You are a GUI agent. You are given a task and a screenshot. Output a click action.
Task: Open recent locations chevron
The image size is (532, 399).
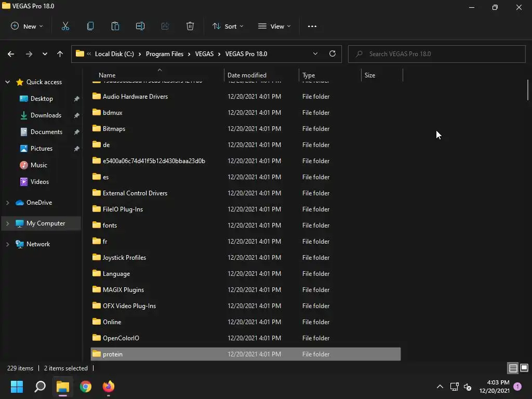(x=45, y=54)
